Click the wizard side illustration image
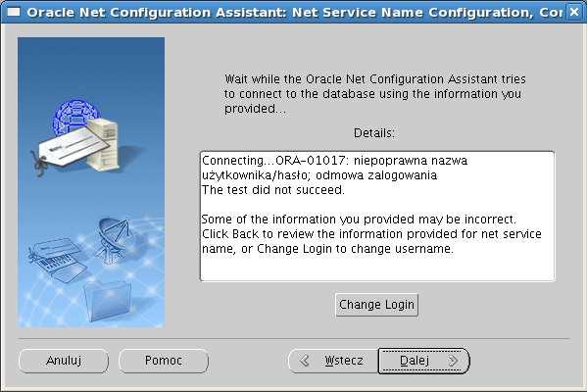The height and width of the screenshot is (392, 587). pyautogui.click(x=91, y=182)
